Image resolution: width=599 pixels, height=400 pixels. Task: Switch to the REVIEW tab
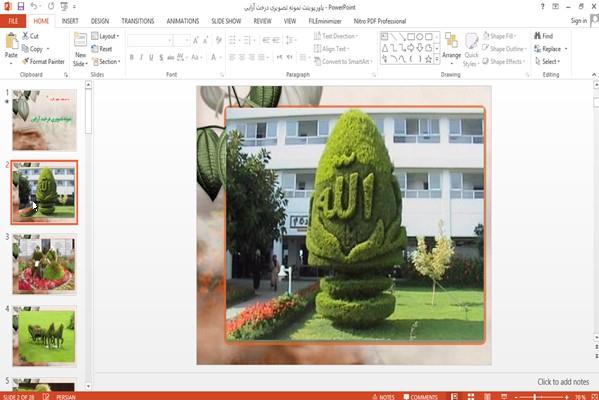262,21
